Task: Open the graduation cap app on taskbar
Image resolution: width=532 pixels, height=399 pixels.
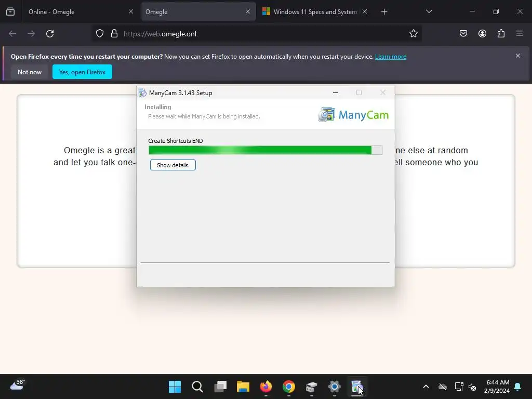Action: [312, 387]
